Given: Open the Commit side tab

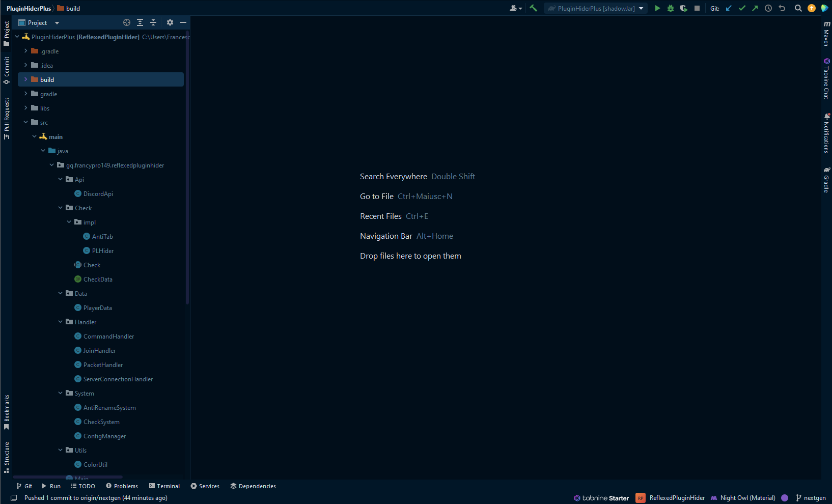Looking at the screenshot, I should coord(7,70).
